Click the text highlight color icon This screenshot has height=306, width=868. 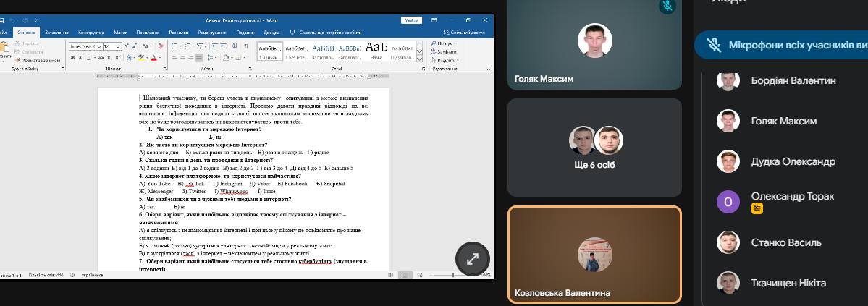pyautogui.click(x=140, y=58)
